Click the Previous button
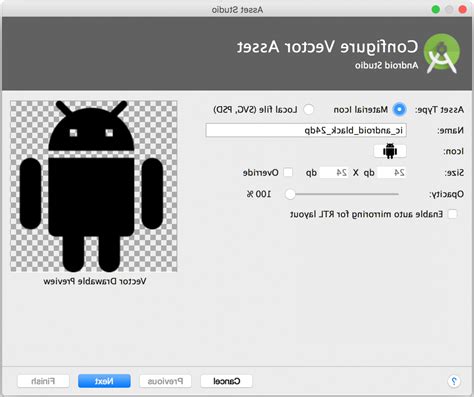 (165, 381)
